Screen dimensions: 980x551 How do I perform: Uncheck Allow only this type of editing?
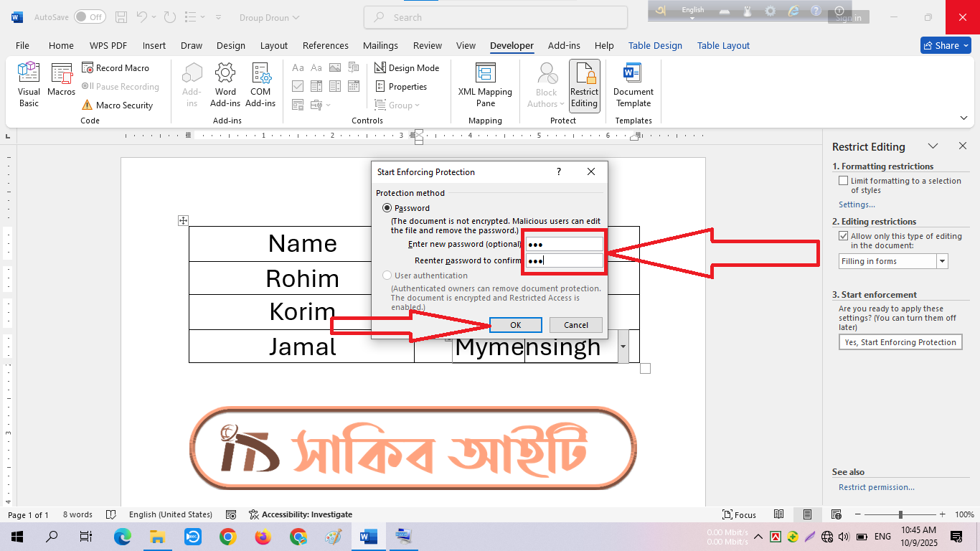click(844, 236)
